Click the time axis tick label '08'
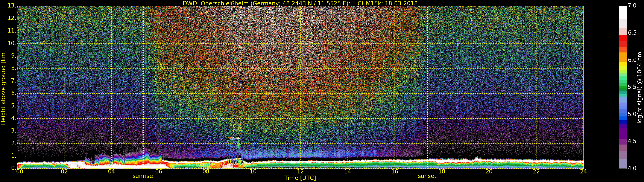The width and height of the screenshot is (644, 182). [206, 172]
